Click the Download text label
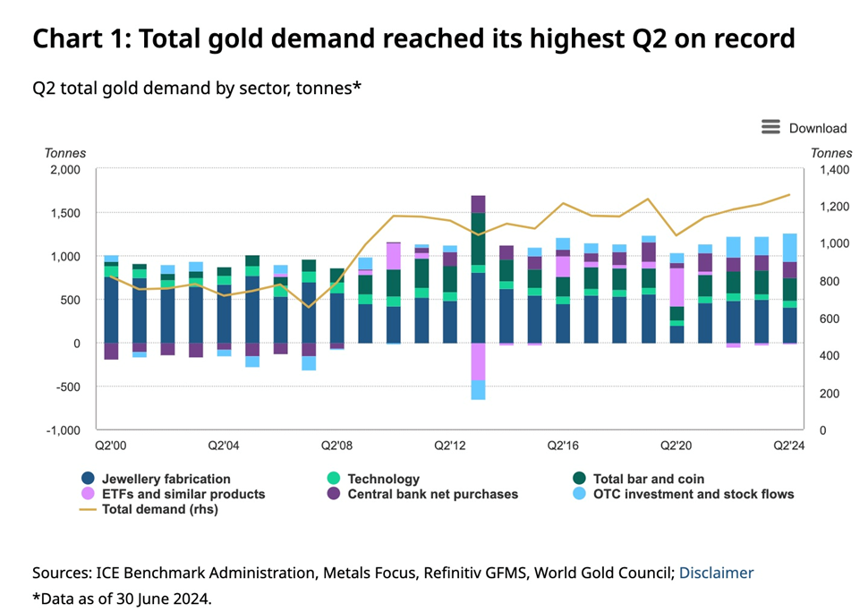This screenshot has width=868, height=612. coord(817,128)
